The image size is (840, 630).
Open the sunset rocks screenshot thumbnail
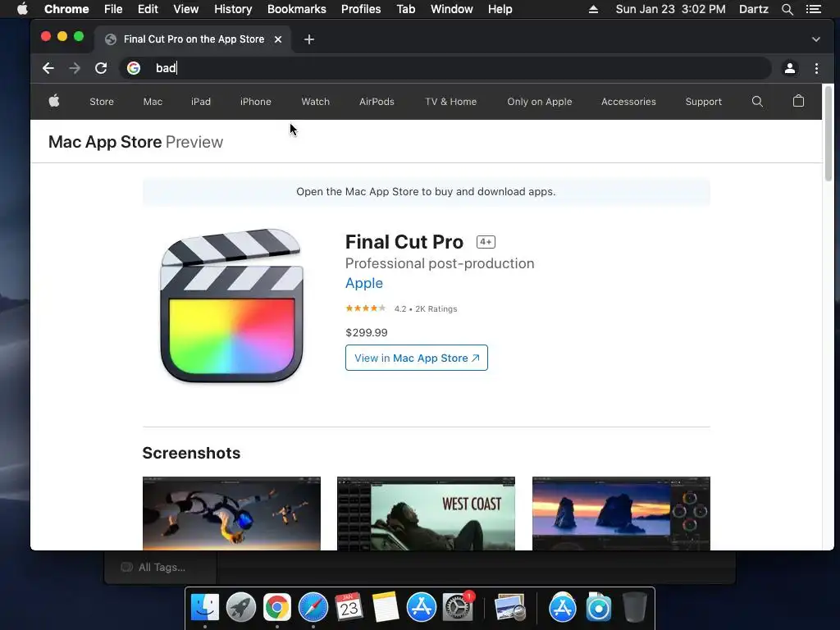621,514
